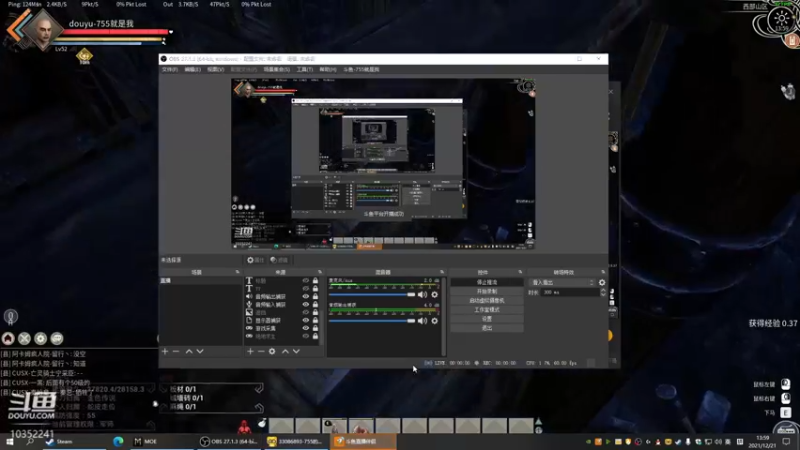Pop out the Controls dock panel
The height and width of the screenshot is (450, 800).
[x=520, y=272]
